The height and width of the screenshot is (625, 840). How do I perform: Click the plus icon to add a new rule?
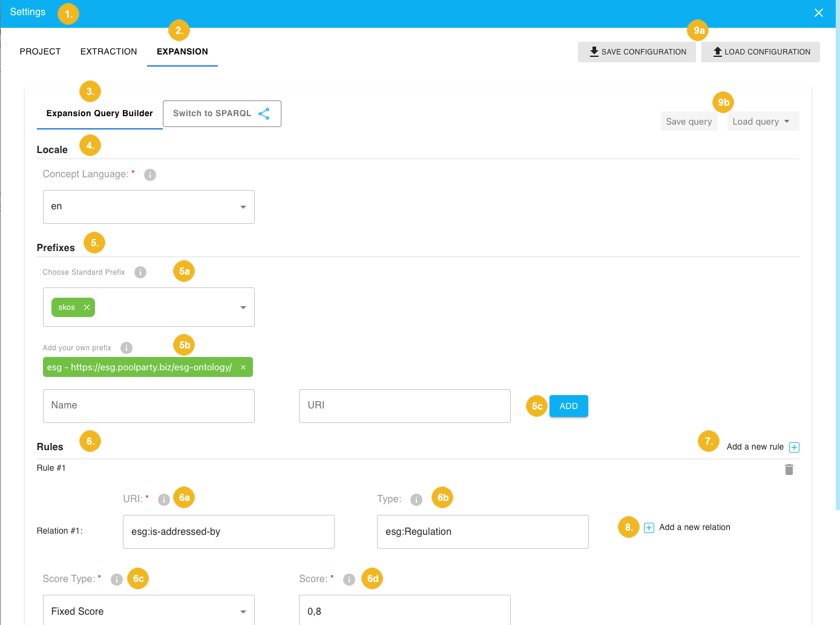point(794,447)
